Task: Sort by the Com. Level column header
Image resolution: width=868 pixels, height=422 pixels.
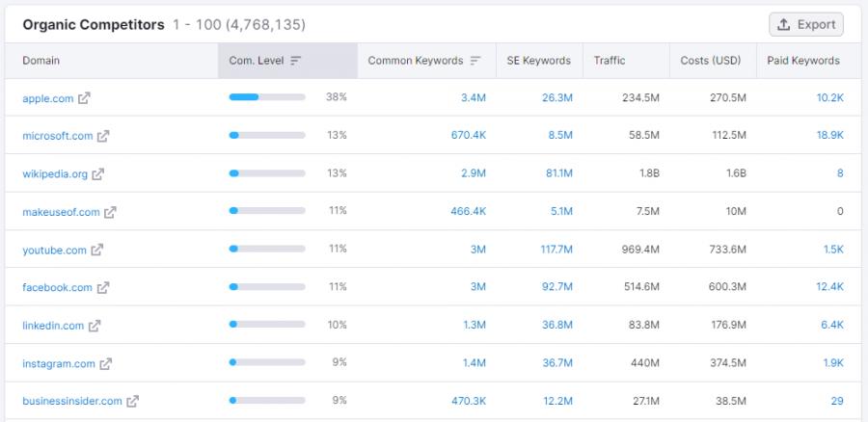Action: point(287,61)
